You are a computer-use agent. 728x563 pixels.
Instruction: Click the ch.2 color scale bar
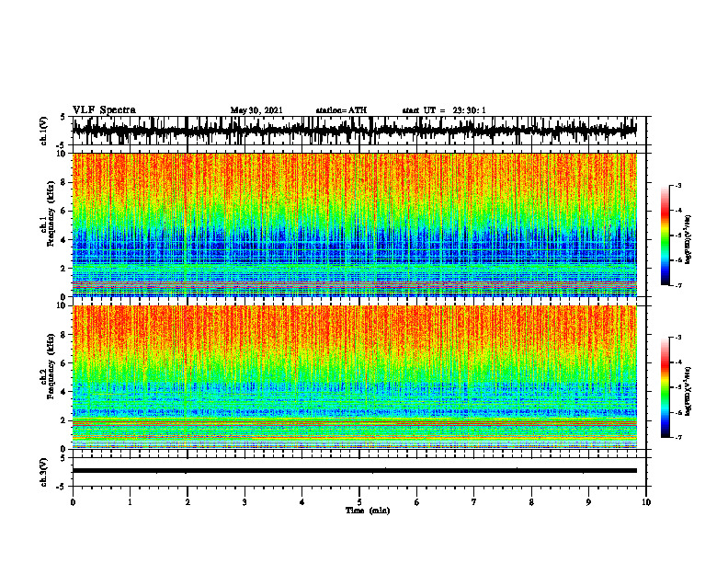tap(665, 387)
